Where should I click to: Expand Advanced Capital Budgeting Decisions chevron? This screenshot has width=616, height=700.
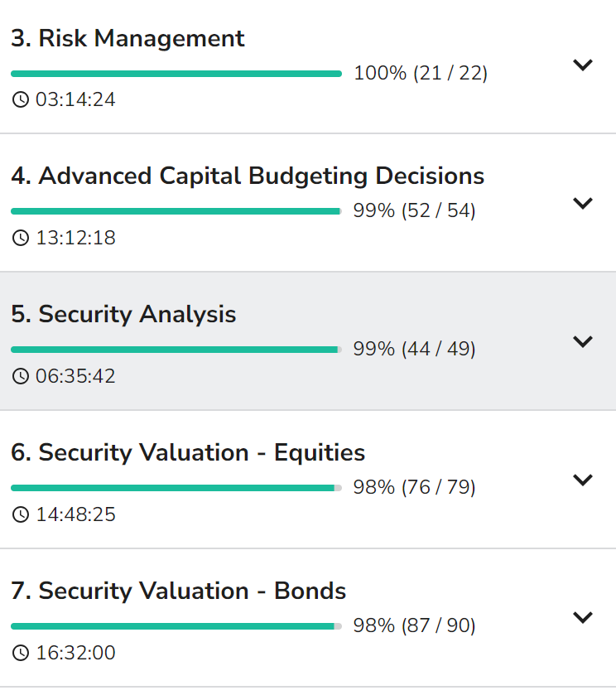(x=583, y=203)
